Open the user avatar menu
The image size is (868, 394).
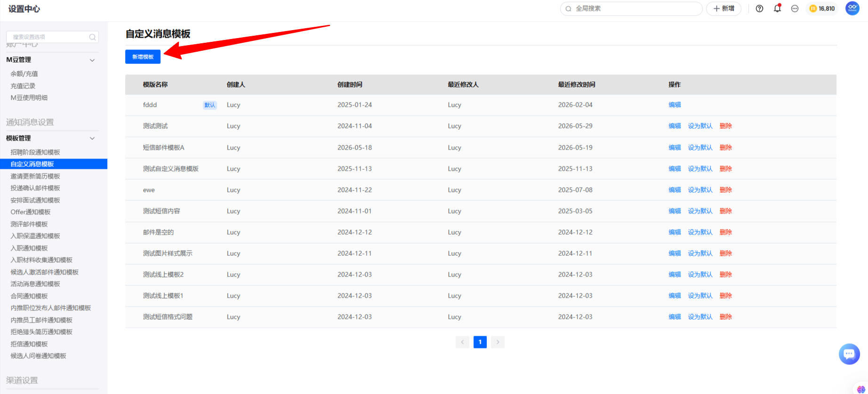click(x=852, y=8)
